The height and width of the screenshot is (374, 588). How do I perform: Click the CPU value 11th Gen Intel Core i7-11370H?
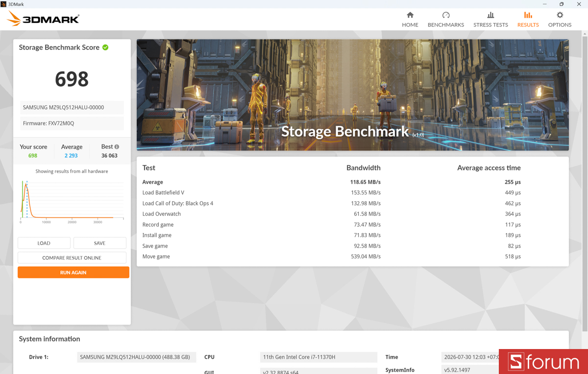pyautogui.click(x=318, y=357)
